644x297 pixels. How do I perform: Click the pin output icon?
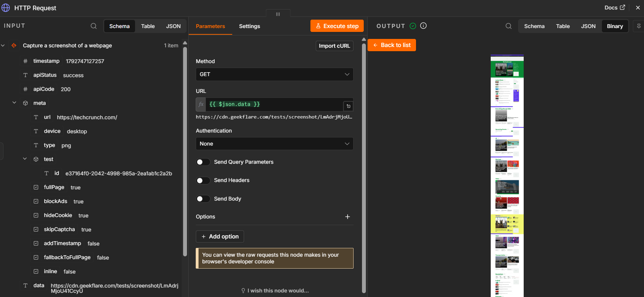click(x=639, y=26)
